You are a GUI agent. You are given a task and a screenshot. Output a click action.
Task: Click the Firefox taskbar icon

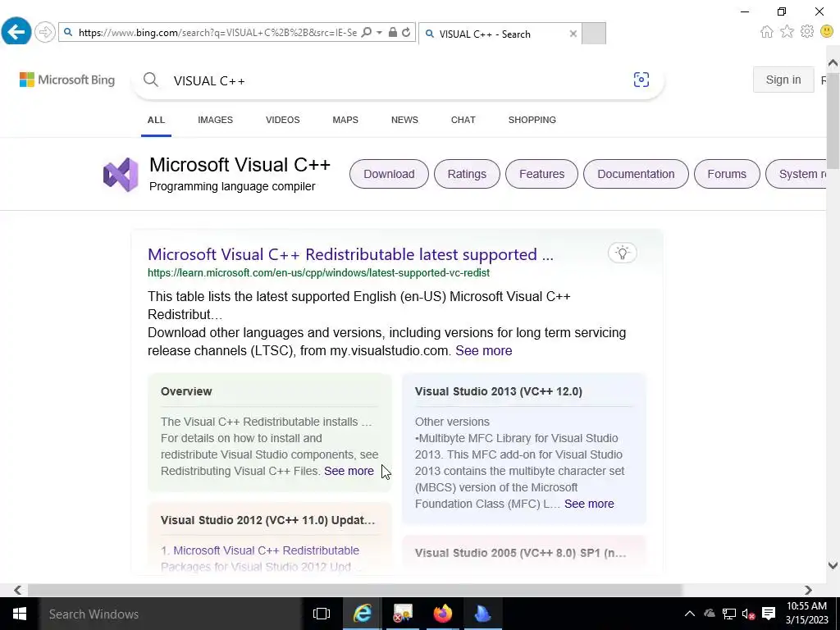tap(442, 614)
